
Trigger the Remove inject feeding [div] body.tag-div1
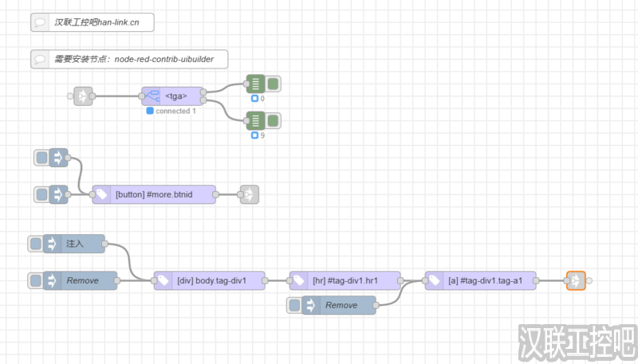coord(37,280)
